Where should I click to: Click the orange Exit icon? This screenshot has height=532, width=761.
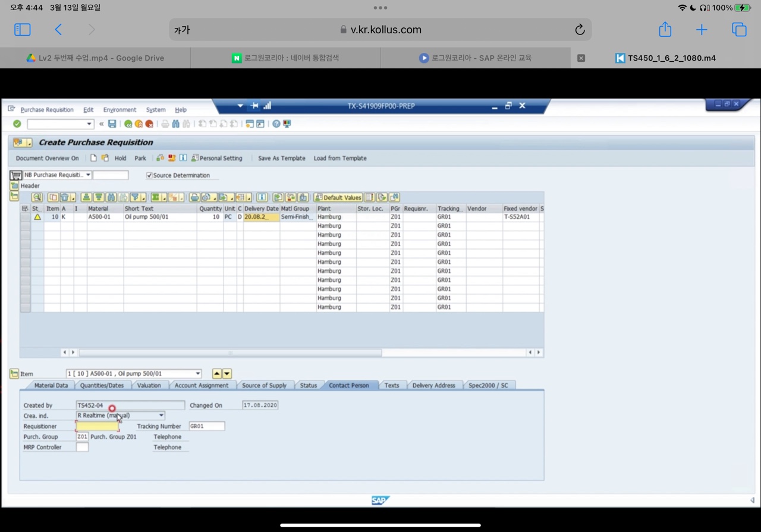click(x=139, y=124)
